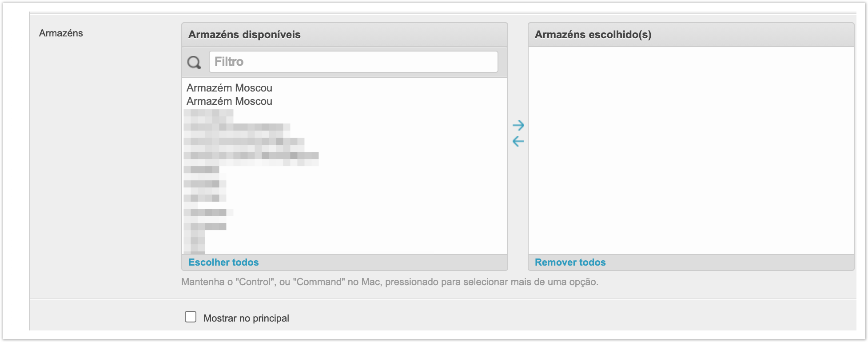Click right arrow to choose selected warehouse
Image resolution: width=868 pixels, height=342 pixels.
click(518, 125)
